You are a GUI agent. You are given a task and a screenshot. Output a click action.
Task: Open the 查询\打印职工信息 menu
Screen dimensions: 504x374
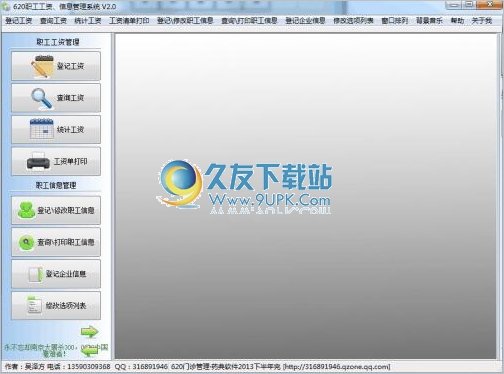[249, 21]
